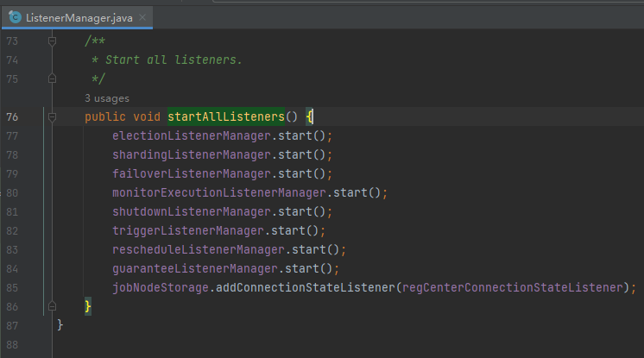Collapse the startAllListeners method at line 76

tap(52, 117)
